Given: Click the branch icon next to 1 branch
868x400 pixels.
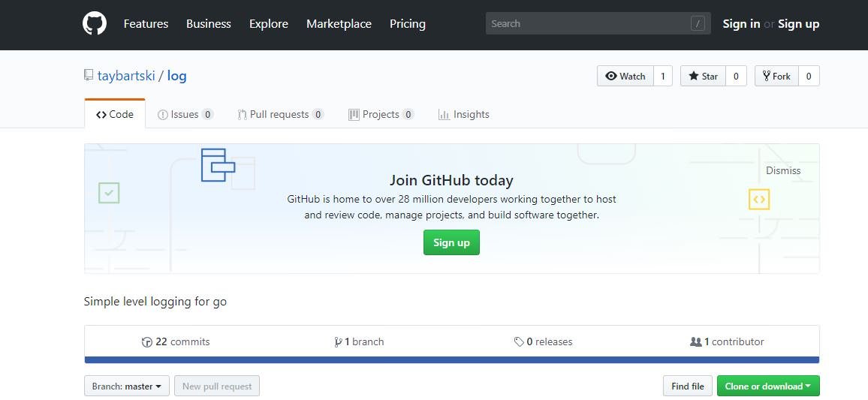Looking at the screenshot, I should pyautogui.click(x=338, y=342).
